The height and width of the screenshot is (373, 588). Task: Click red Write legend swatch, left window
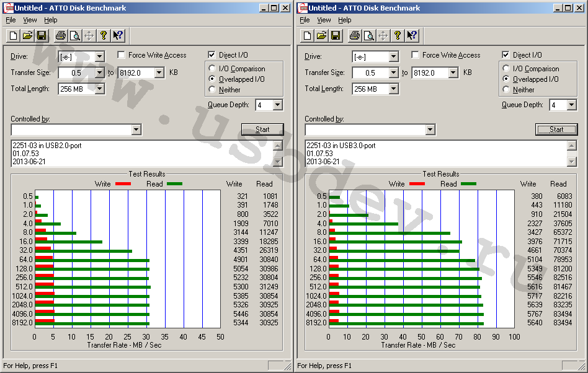click(x=123, y=184)
